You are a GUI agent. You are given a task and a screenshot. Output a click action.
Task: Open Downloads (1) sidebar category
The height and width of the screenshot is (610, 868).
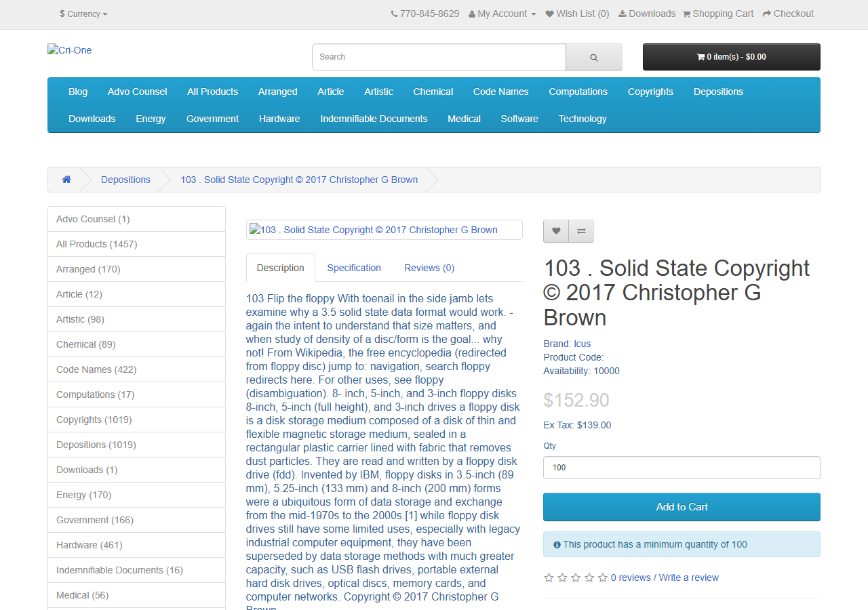(136, 470)
